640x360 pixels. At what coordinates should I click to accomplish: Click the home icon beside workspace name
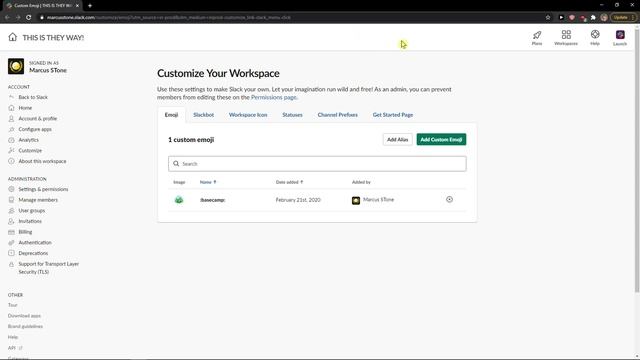13,37
